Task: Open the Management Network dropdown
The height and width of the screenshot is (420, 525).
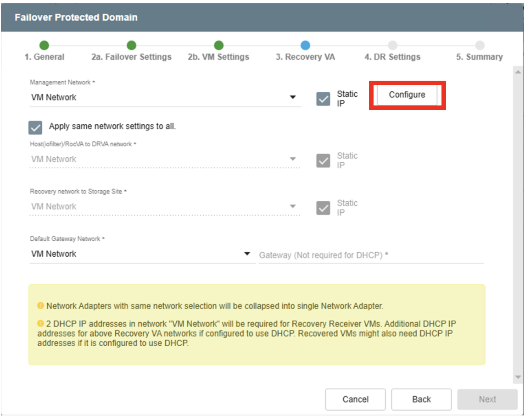Action: click(x=293, y=97)
